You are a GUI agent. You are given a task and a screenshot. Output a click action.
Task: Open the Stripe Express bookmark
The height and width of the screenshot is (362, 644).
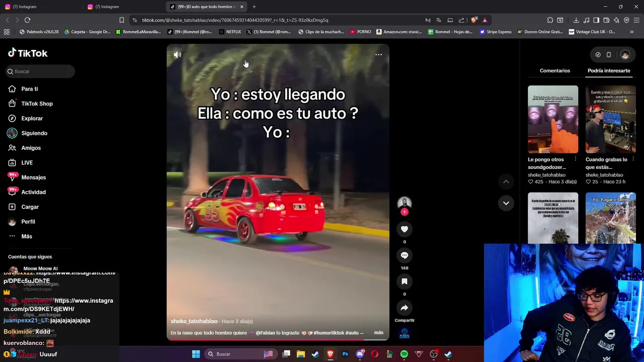[x=496, y=32]
